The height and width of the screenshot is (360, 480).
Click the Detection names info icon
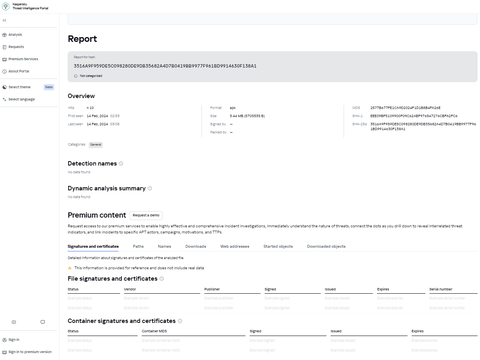click(x=121, y=163)
